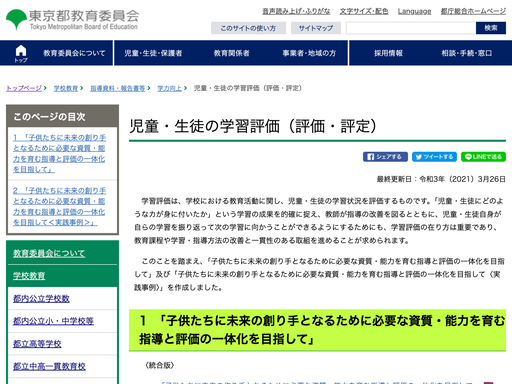Click このサイトの使い方 button
This screenshot has width=512, height=384.
coord(248,28)
